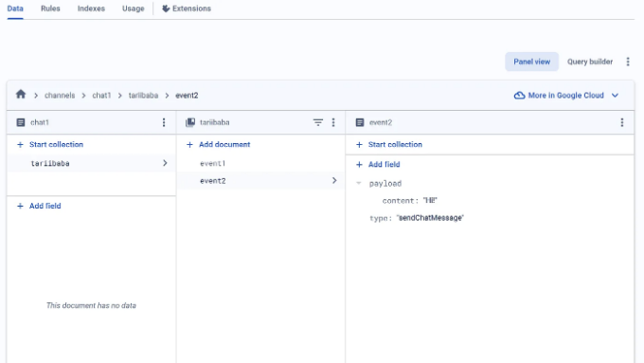
Task: Click event2 in breadcrumb path
Action: pyautogui.click(x=187, y=96)
